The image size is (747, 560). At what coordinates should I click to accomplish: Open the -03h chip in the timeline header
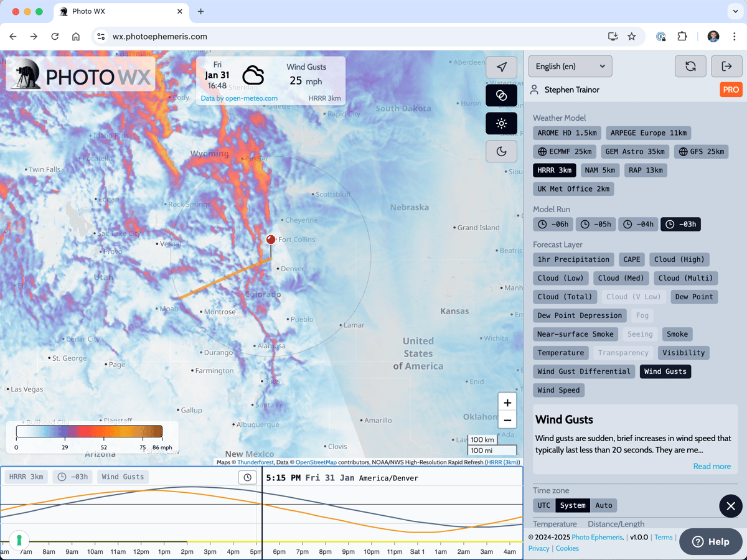click(73, 477)
